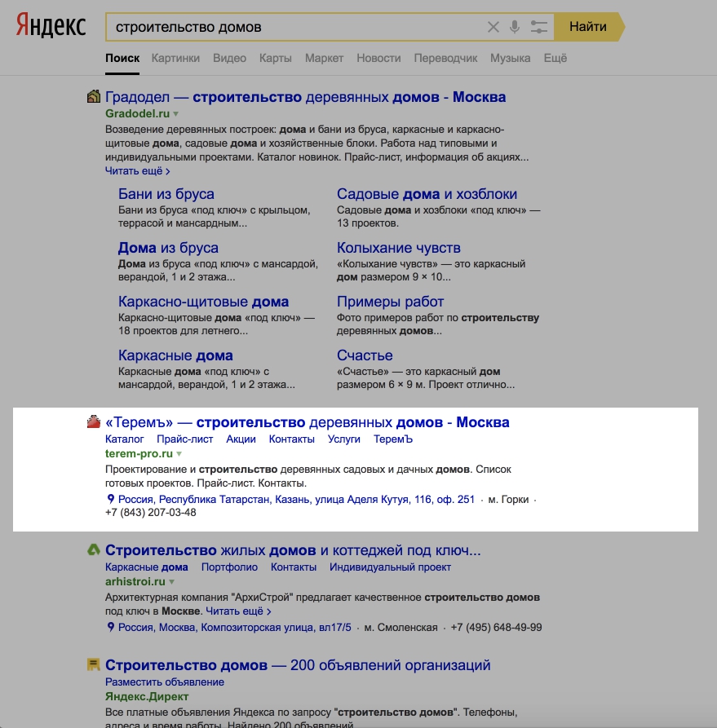
Task: Click the arhistroi.ru green favicon
Action: [94, 549]
